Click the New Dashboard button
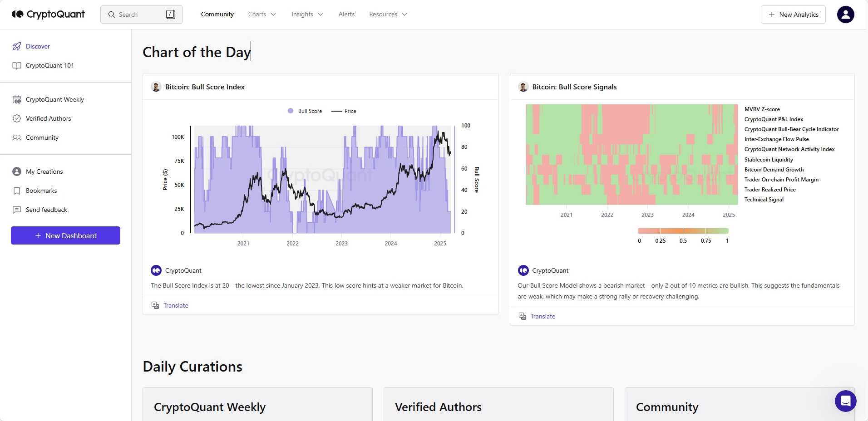Image resolution: width=868 pixels, height=421 pixels. (x=65, y=235)
